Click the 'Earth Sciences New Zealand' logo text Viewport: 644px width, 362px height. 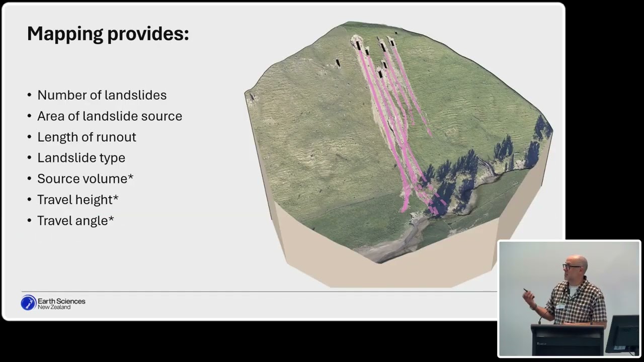[x=61, y=304]
